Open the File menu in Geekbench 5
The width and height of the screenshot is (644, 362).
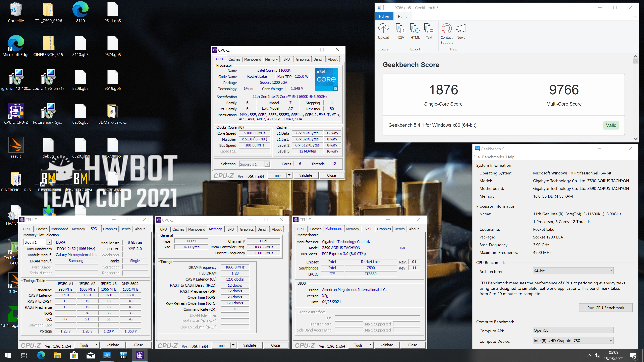(476, 157)
